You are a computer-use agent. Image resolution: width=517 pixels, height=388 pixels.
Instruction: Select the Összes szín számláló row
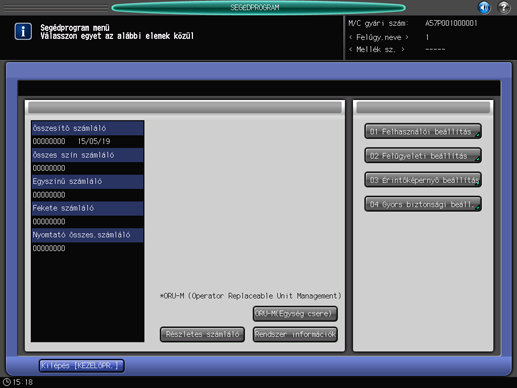coord(88,155)
